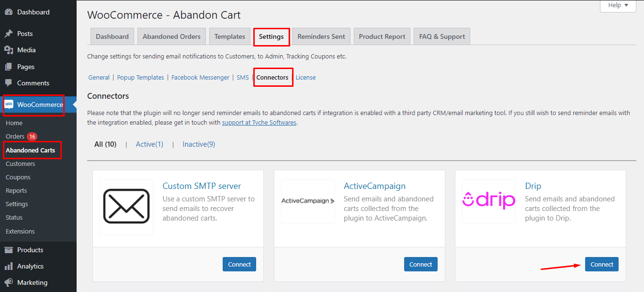The image size is (644, 292).
Task: Open the FAQ & Support tab
Action: pos(442,36)
